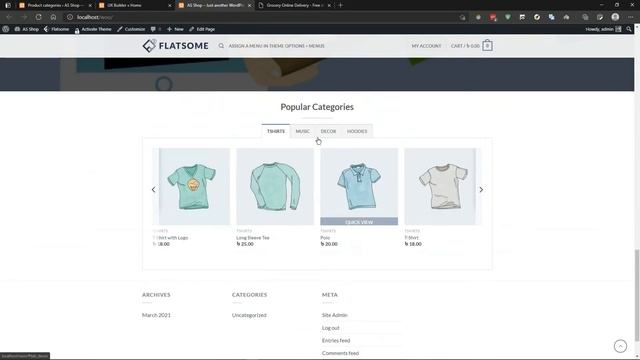Open the browser profile avatar

(x=615, y=17)
